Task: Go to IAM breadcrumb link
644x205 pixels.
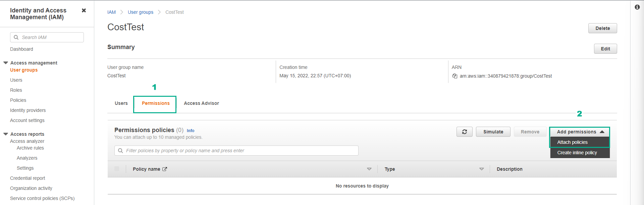Action: click(111, 12)
